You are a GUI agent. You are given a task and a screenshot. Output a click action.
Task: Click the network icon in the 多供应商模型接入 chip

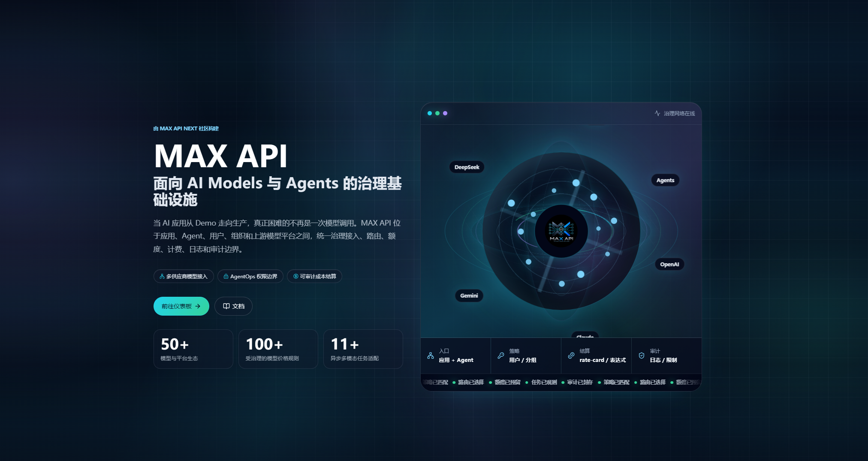coord(162,277)
